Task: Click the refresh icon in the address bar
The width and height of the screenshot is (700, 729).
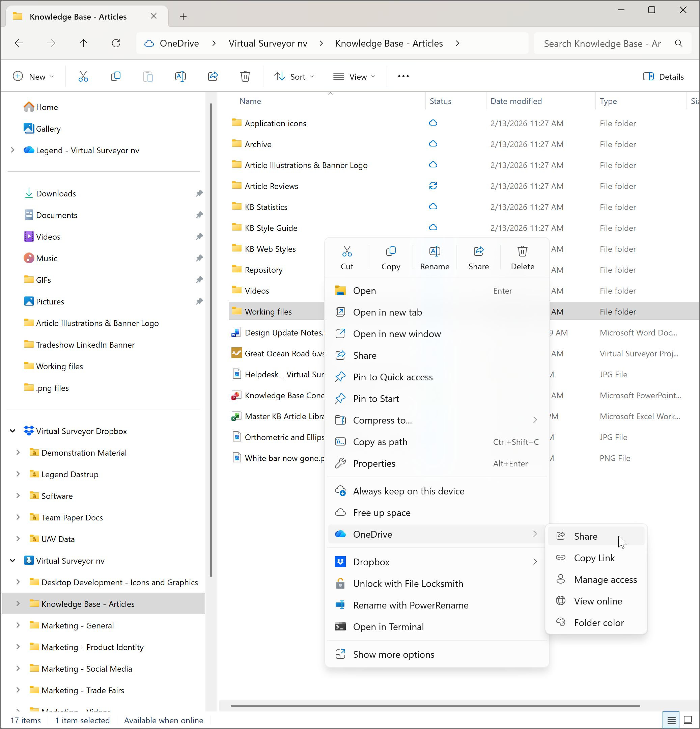Action: pyautogui.click(x=116, y=43)
